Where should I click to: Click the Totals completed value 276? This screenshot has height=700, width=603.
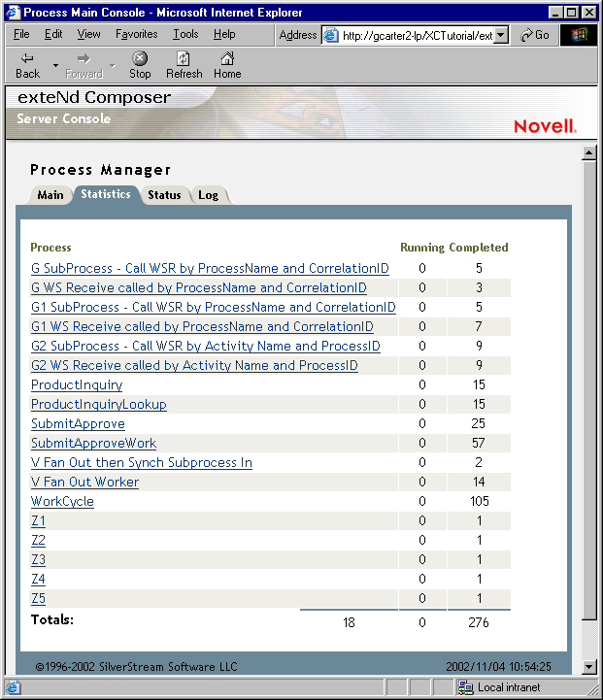tap(479, 622)
